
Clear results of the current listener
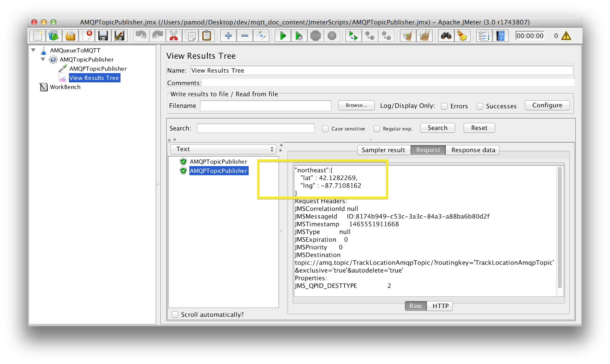click(x=408, y=36)
